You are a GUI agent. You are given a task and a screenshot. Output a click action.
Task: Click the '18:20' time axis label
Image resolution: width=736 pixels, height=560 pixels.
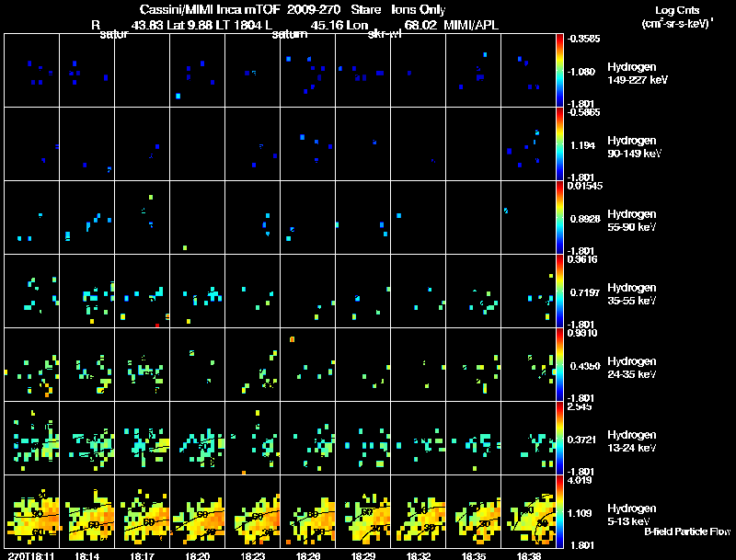tap(198, 555)
